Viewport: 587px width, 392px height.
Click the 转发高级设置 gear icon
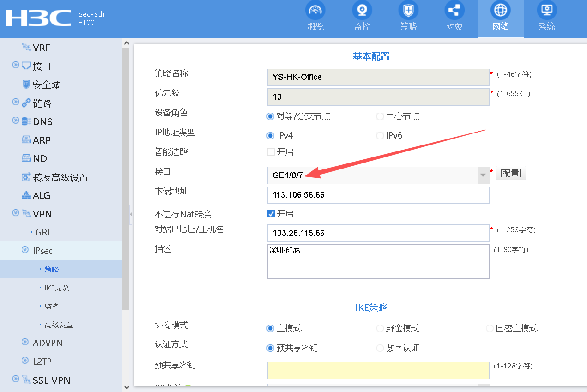coord(26,177)
